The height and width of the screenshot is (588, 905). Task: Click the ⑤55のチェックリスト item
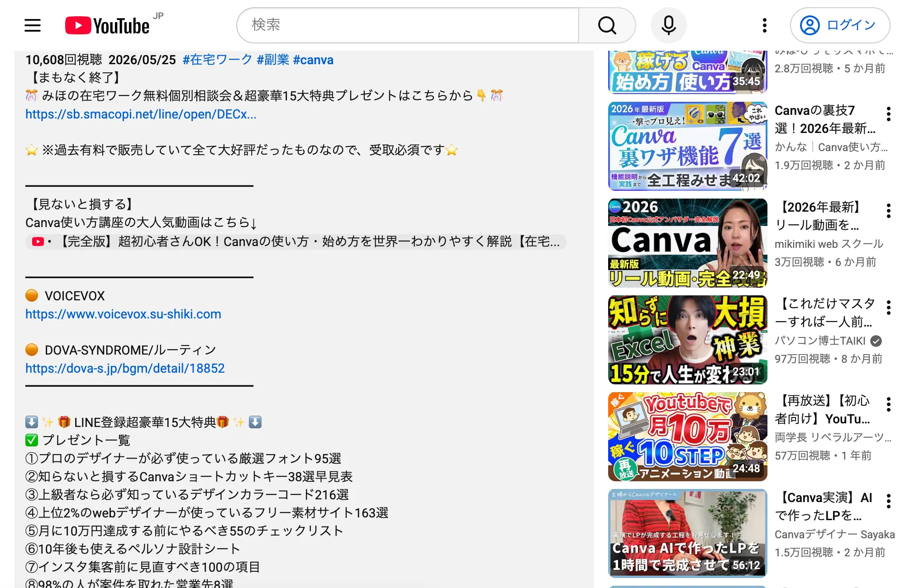(185, 531)
